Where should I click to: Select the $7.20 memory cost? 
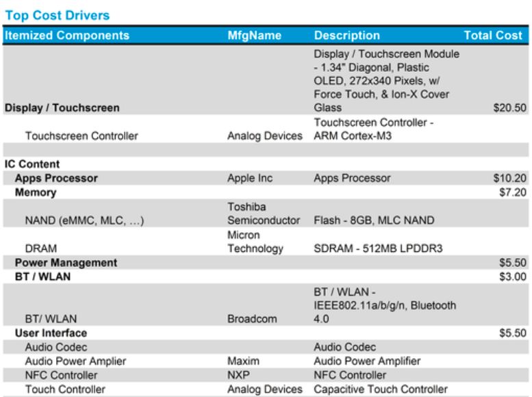pos(513,192)
